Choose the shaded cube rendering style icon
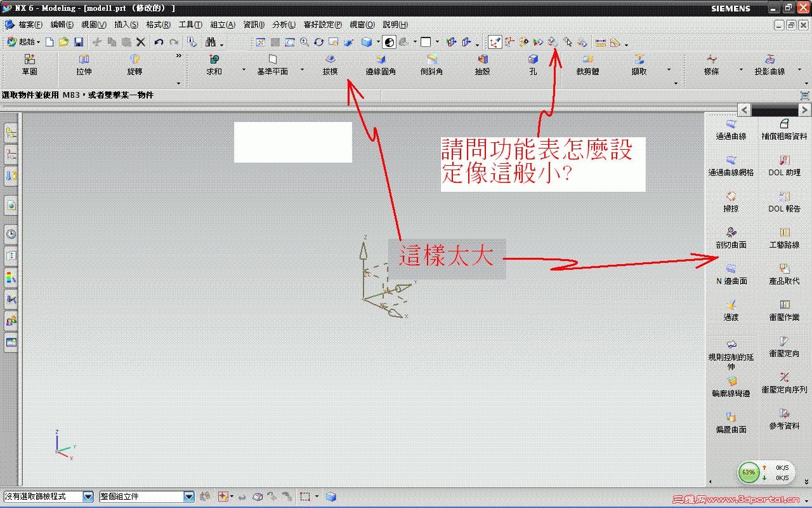 [367, 42]
